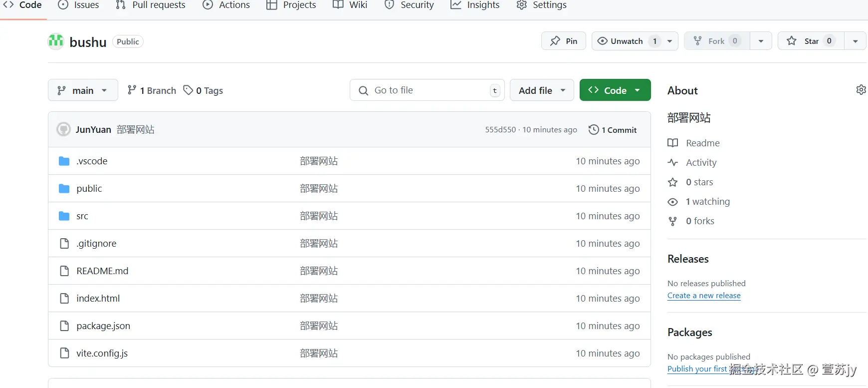View the 1 watching link

pos(699,201)
